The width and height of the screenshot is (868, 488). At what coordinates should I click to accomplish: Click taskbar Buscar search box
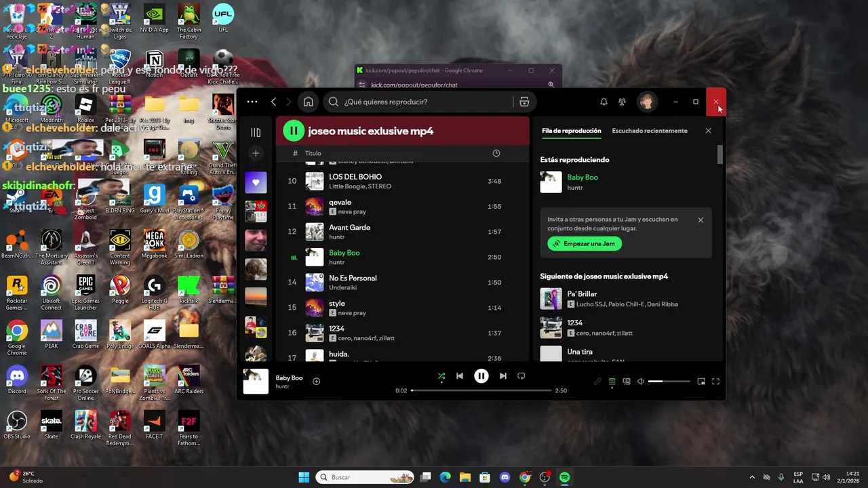click(x=365, y=477)
